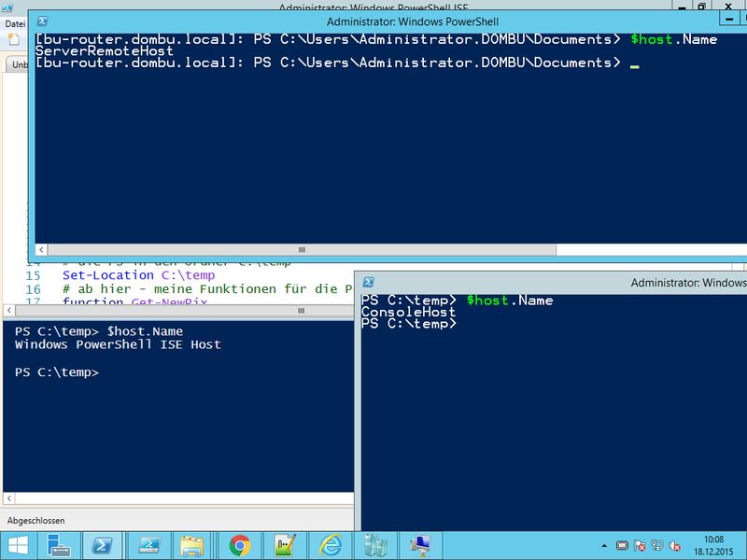Screen dimensions: 747x560
Task: Open Notepad++ from the taskbar
Action: click(285, 546)
